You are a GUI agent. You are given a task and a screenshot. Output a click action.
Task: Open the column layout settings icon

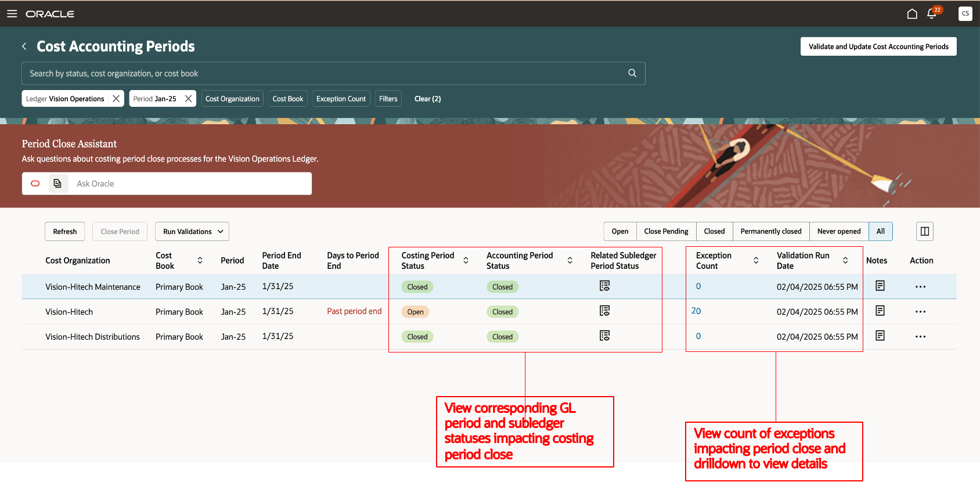pos(925,231)
